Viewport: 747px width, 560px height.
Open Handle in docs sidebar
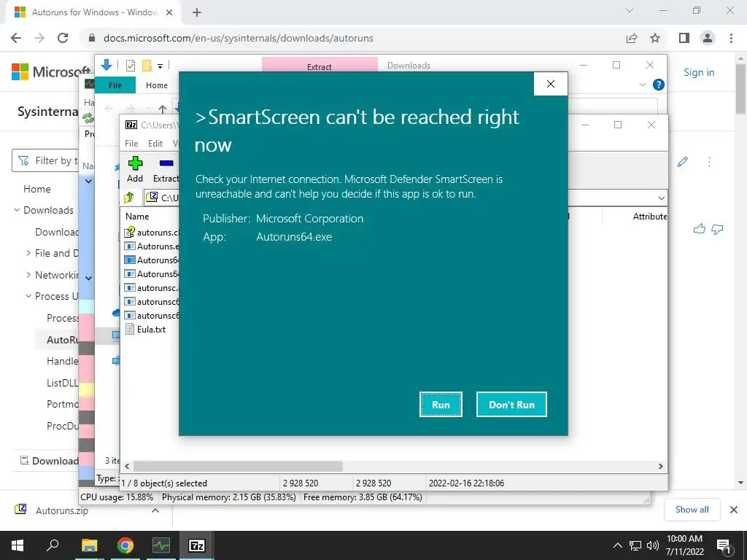(63, 361)
